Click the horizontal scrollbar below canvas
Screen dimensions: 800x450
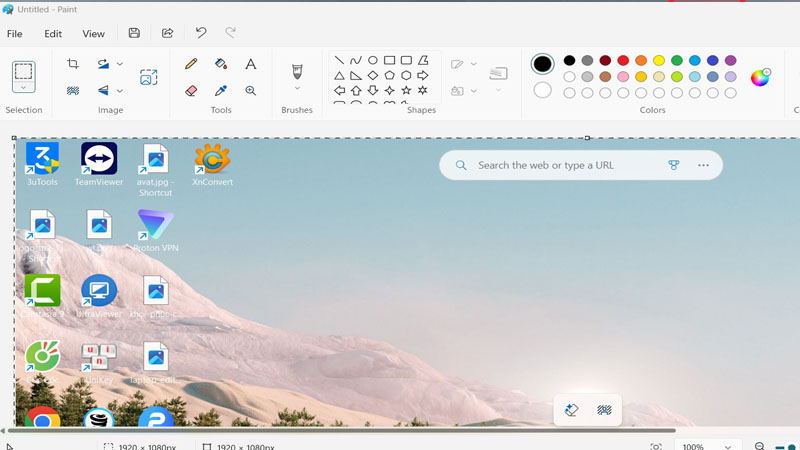point(340,431)
